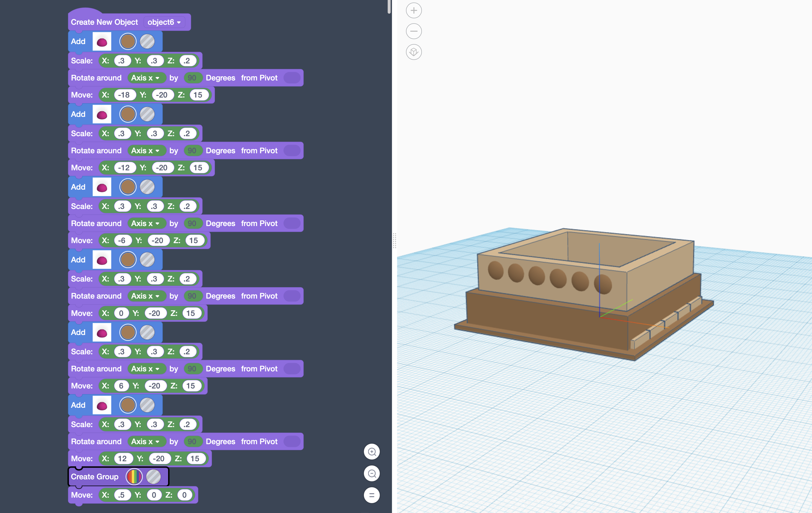Click the zoom in plus icon at top
Image resolution: width=812 pixels, height=513 pixels.
414,10
